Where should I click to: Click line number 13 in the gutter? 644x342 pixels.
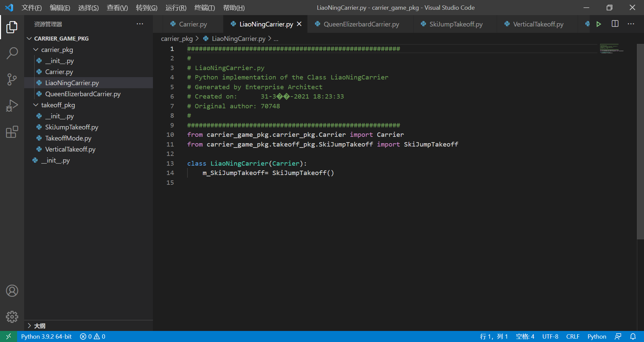pyautogui.click(x=170, y=163)
